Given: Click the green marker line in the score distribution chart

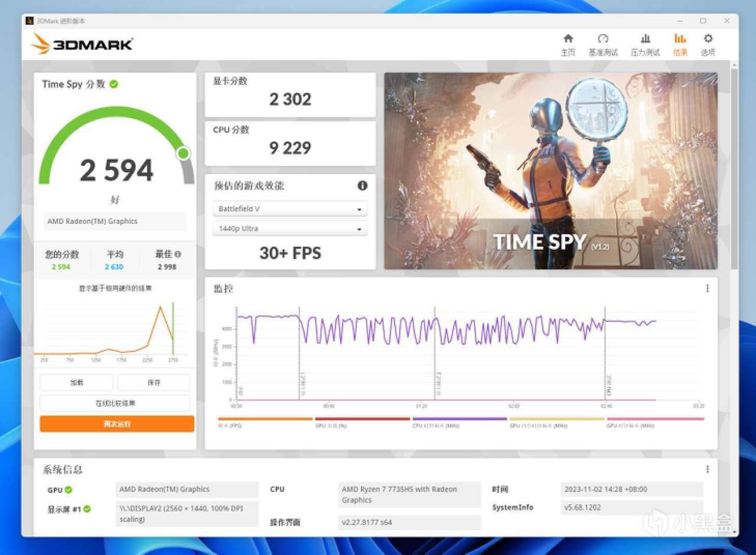Looking at the screenshot, I should point(173,328).
